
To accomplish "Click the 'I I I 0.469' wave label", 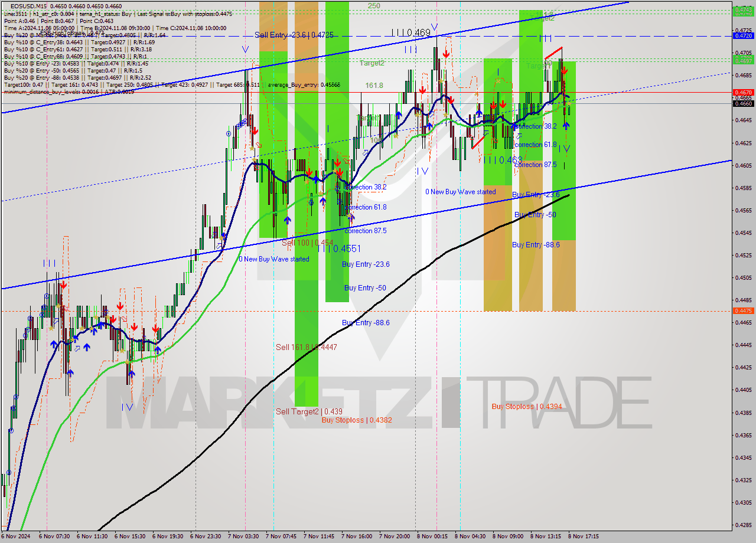I will [x=411, y=33].
